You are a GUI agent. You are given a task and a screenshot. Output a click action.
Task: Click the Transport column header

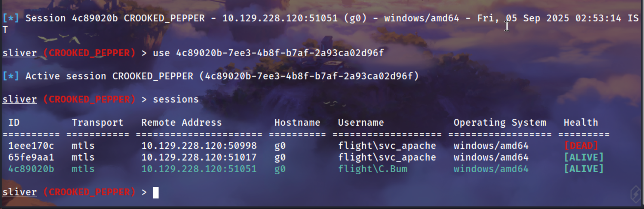click(x=97, y=123)
